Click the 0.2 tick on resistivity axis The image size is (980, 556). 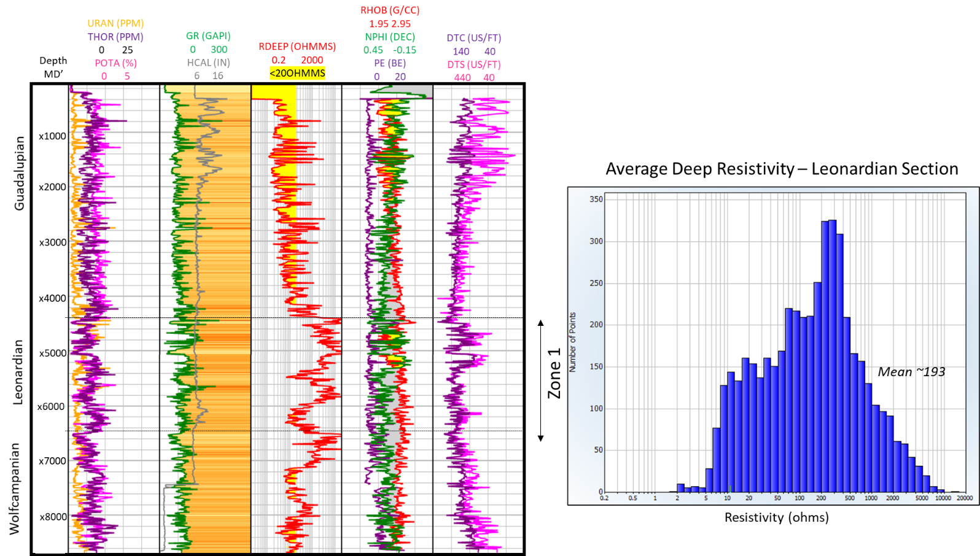(x=604, y=498)
